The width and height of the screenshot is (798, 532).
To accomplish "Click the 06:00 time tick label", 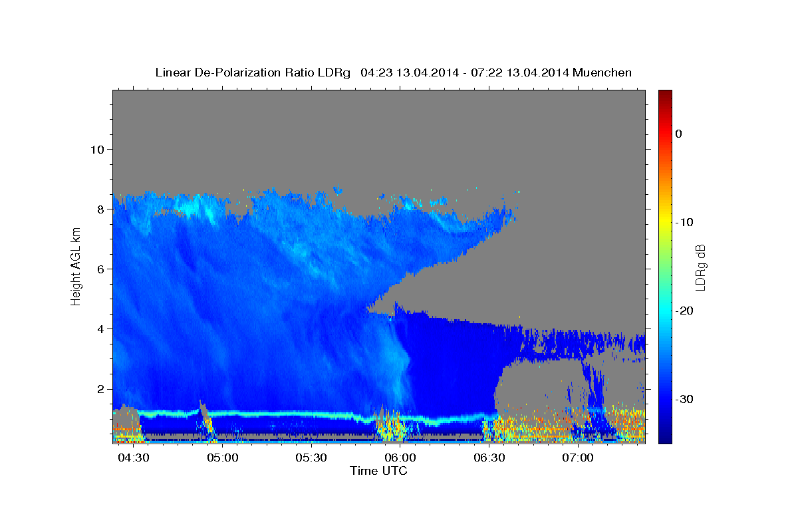I will coord(400,458).
